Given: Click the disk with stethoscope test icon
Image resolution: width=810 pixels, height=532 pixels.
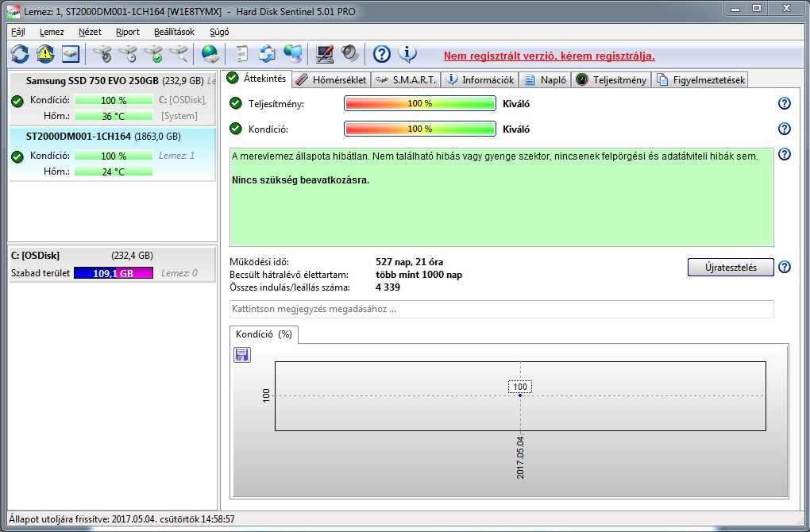Looking at the screenshot, I should click(x=103, y=54).
